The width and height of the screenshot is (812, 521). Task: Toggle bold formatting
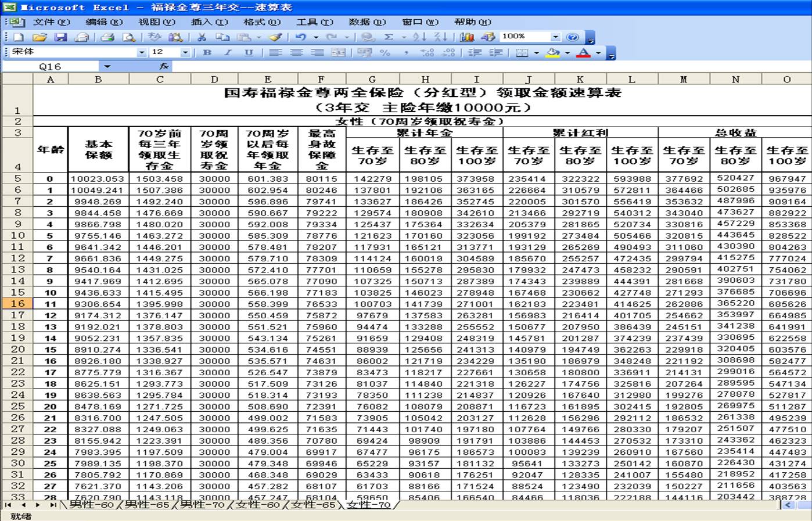(x=207, y=53)
